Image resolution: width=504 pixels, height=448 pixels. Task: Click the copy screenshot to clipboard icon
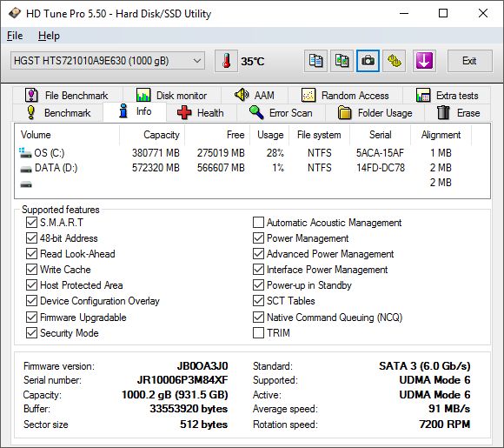coord(342,61)
